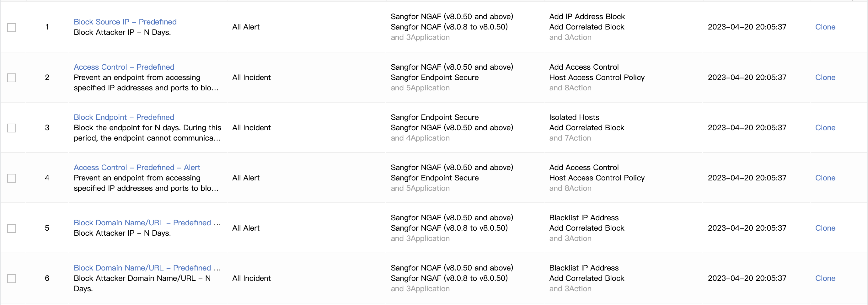Screen dimensions: 868x305
Task: Expand 'and 5Application' in row 2
Action: [x=420, y=88]
